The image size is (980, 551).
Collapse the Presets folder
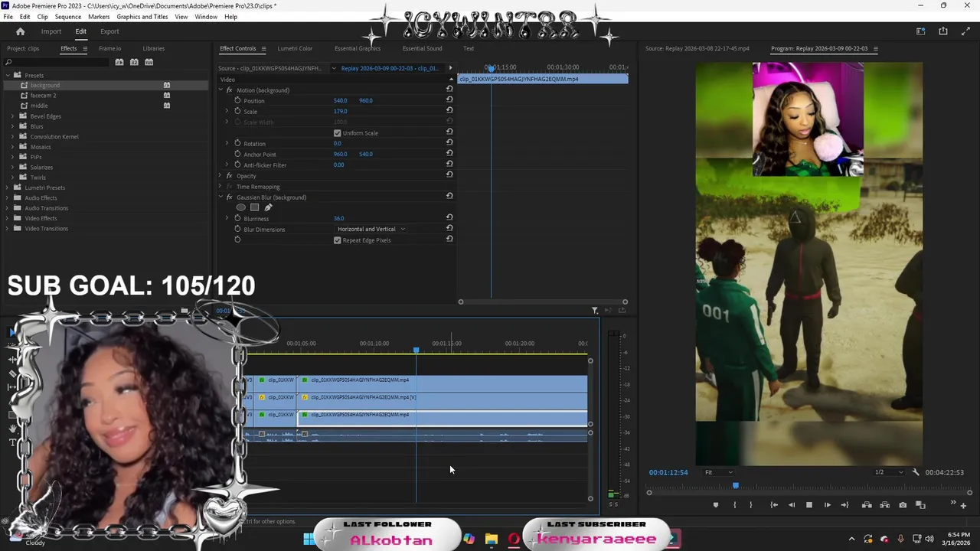[7, 75]
